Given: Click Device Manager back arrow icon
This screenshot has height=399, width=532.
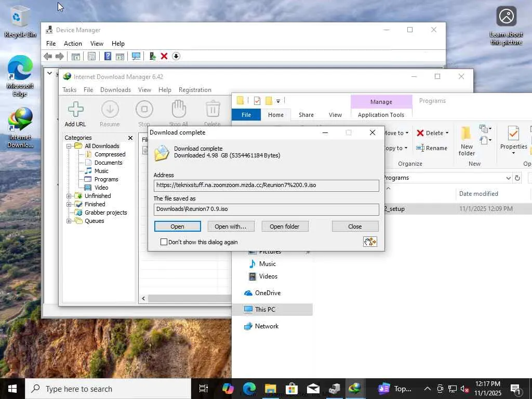Looking at the screenshot, I should coord(48,56).
